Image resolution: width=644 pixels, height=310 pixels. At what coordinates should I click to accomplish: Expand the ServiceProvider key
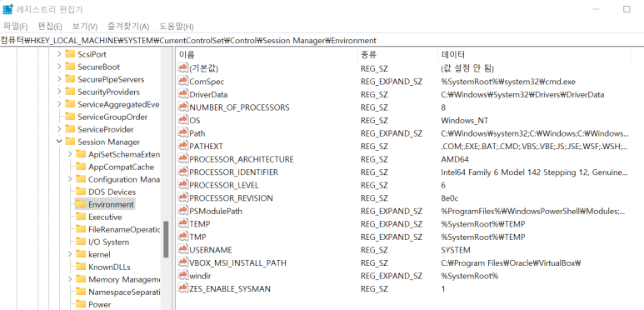click(x=59, y=129)
